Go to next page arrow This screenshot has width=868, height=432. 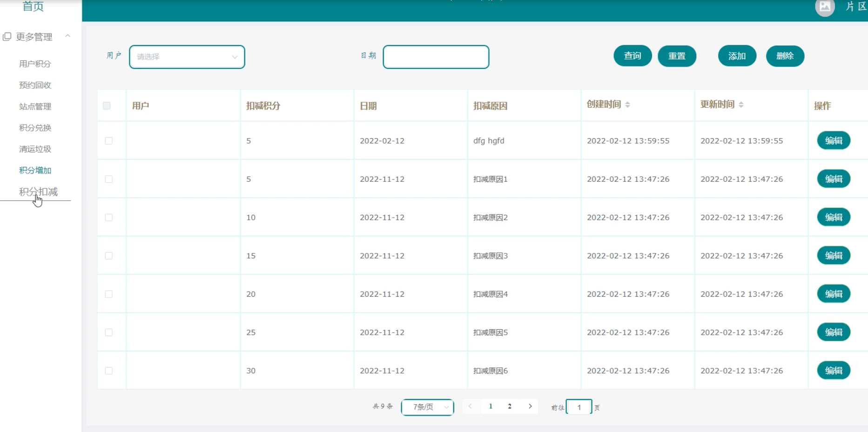[x=530, y=406]
